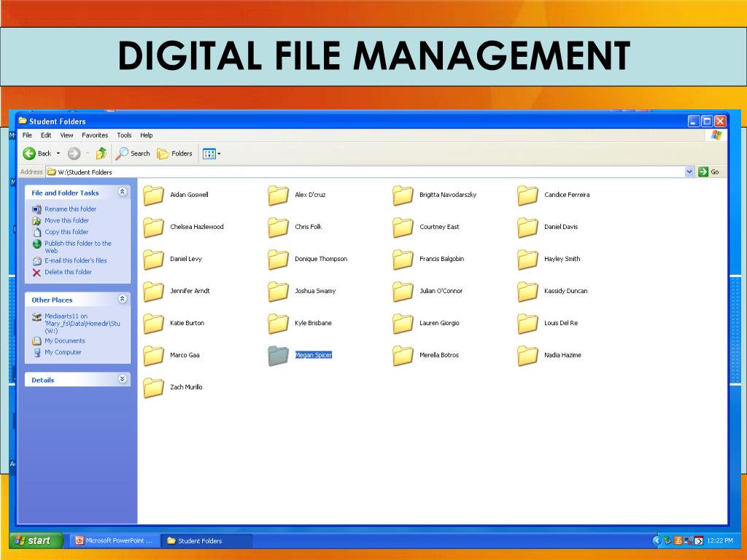Select the Kassidy Duncan folder icon
Screen dimensions: 747x560
528,292
